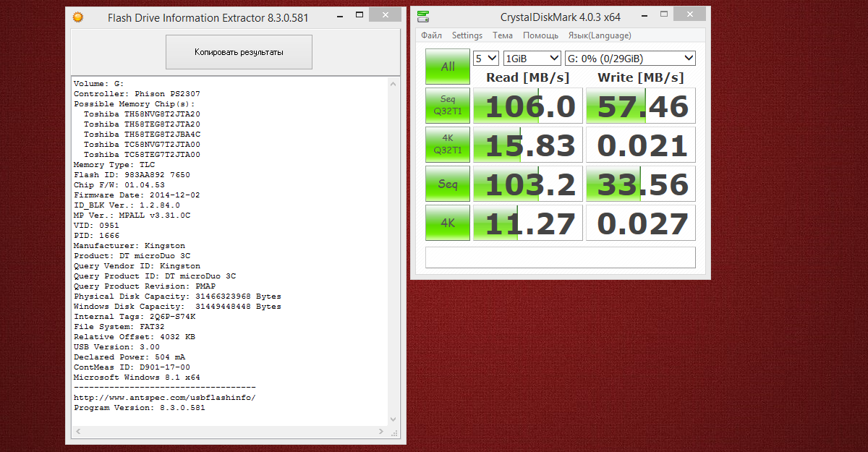The image size is (868, 452).
Task: Click the 4K read value 11.27
Action: tap(528, 223)
